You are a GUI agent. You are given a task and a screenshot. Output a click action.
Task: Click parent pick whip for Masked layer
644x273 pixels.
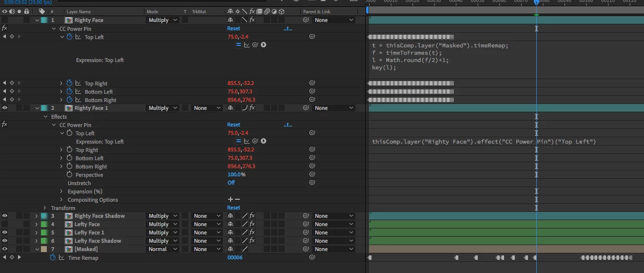[x=306, y=249]
